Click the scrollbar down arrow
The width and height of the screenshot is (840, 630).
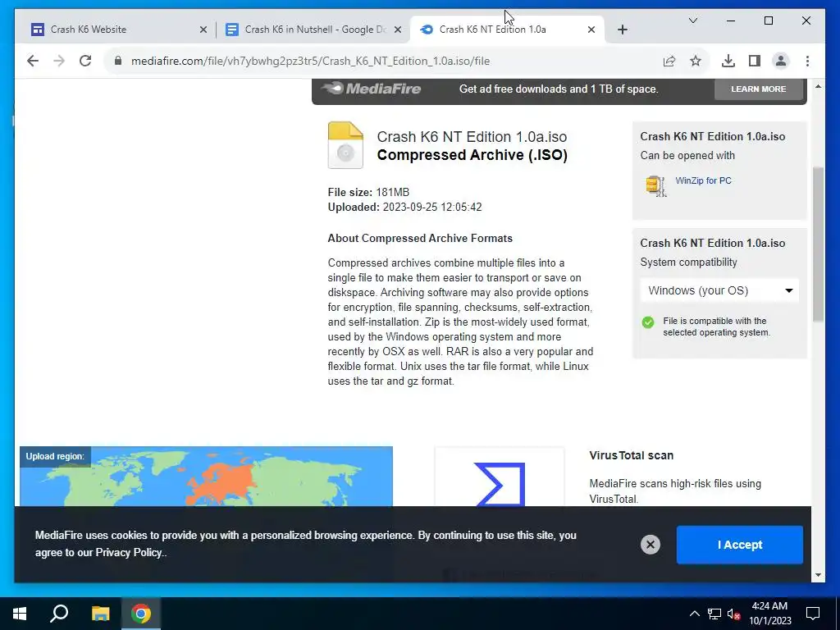[x=818, y=575]
